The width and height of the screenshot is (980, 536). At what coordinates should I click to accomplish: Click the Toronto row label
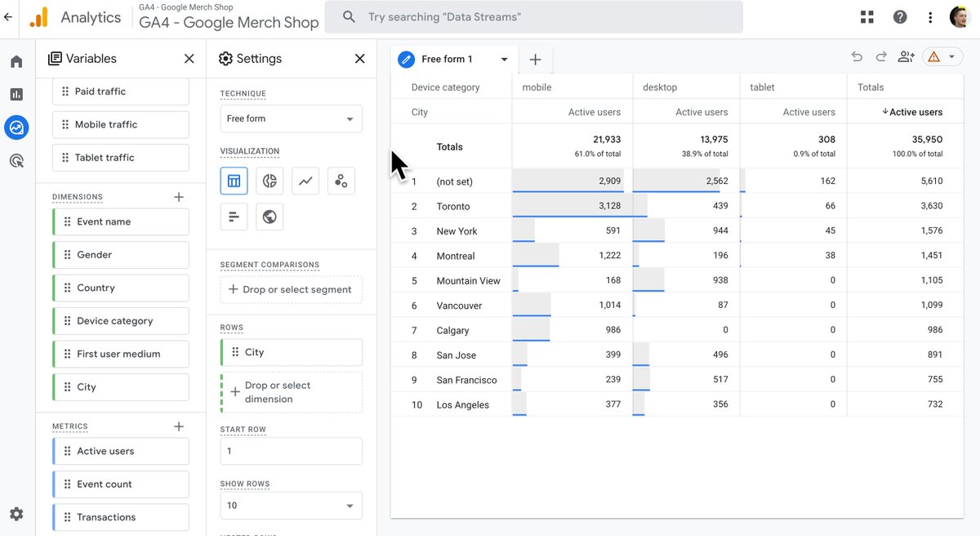(x=453, y=207)
